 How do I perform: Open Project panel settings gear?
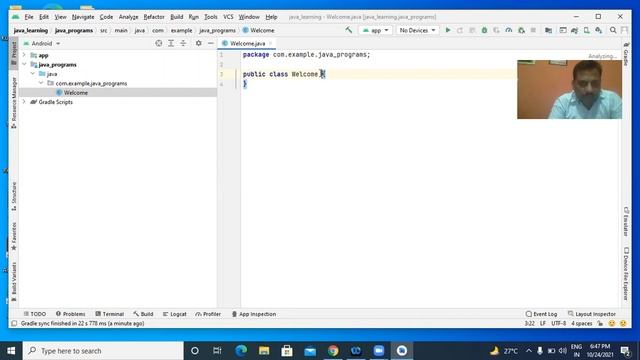198,43
